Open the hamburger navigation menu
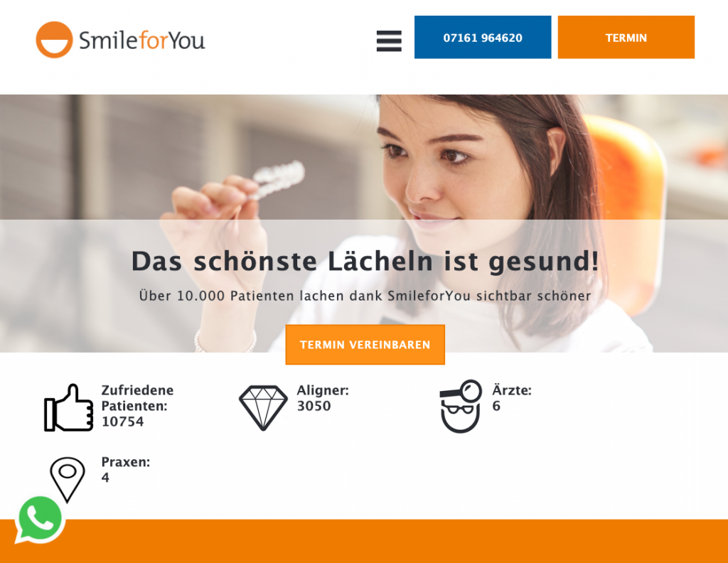 (389, 41)
